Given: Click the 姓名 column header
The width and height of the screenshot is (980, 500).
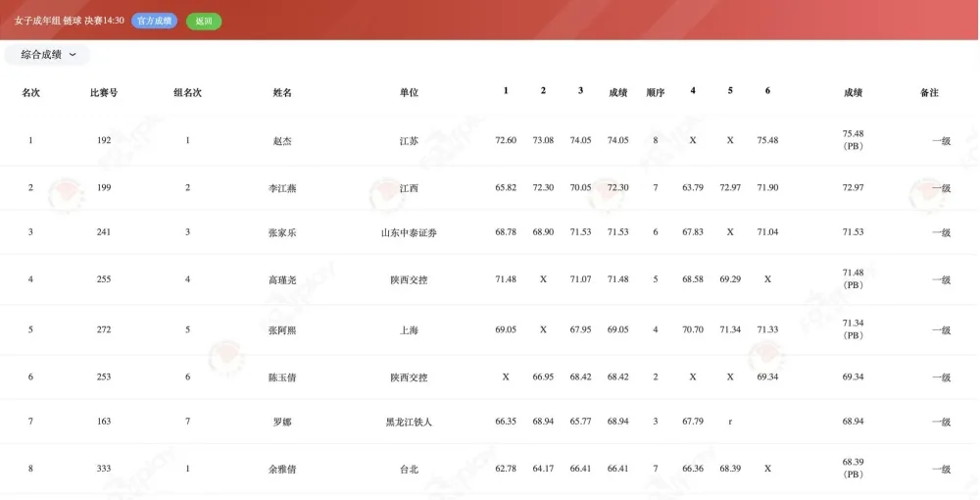Looking at the screenshot, I should pyautogui.click(x=282, y=92).
